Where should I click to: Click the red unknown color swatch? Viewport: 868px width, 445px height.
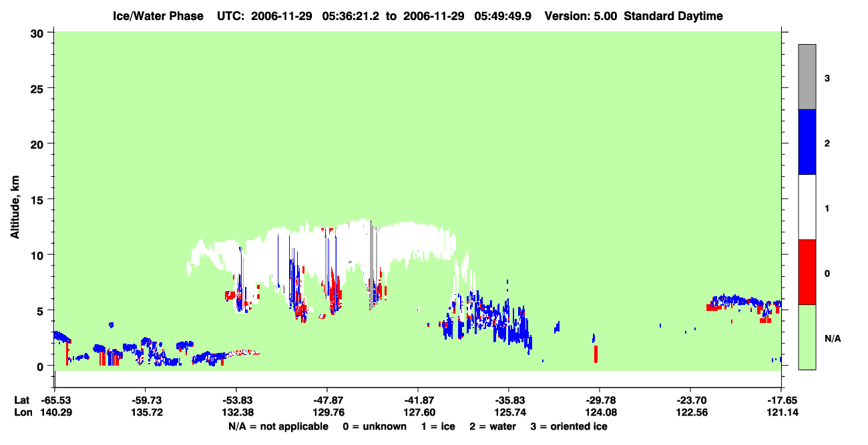coord(807,272)
